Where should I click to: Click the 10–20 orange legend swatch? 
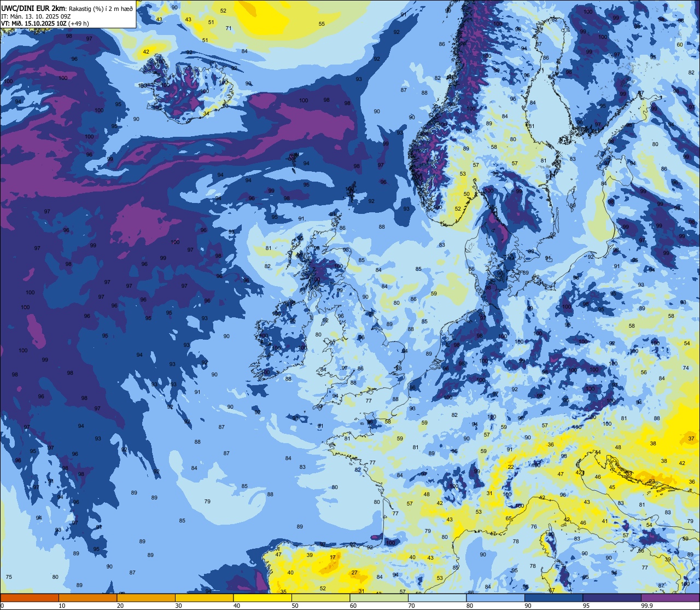tap(87, 597)
